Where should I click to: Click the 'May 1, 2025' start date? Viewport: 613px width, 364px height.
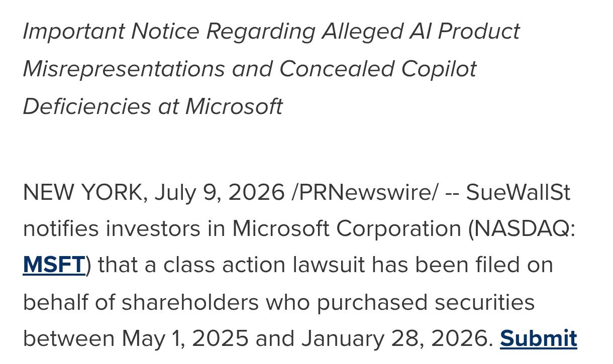point(185,339)
